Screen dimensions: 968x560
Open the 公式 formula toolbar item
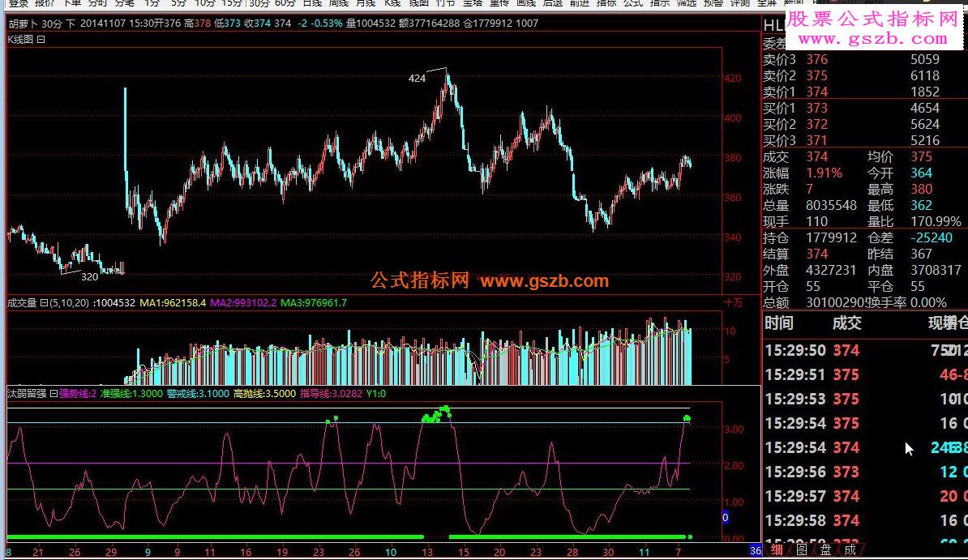(x=633, y=3)
